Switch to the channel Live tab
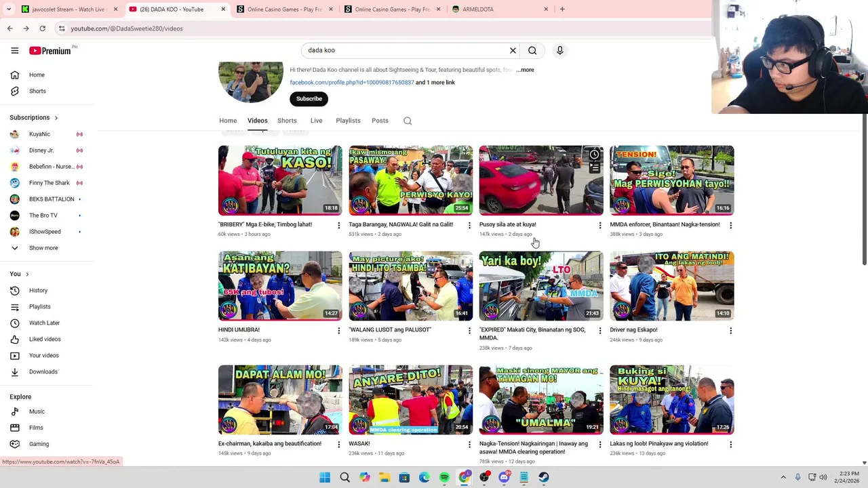The width and height of the screenshot is (868, 488). (x=316, y=121)
